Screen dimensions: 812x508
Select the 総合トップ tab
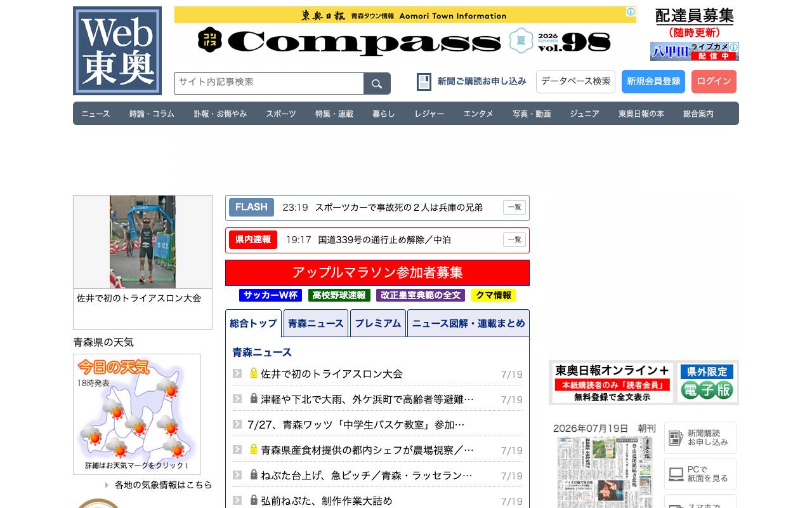(x=254, y=323)
